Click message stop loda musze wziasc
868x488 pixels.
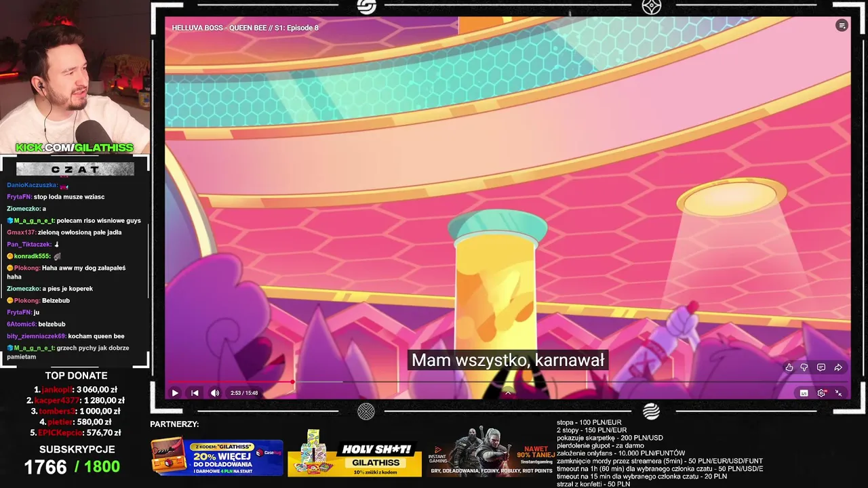point(69,197)
